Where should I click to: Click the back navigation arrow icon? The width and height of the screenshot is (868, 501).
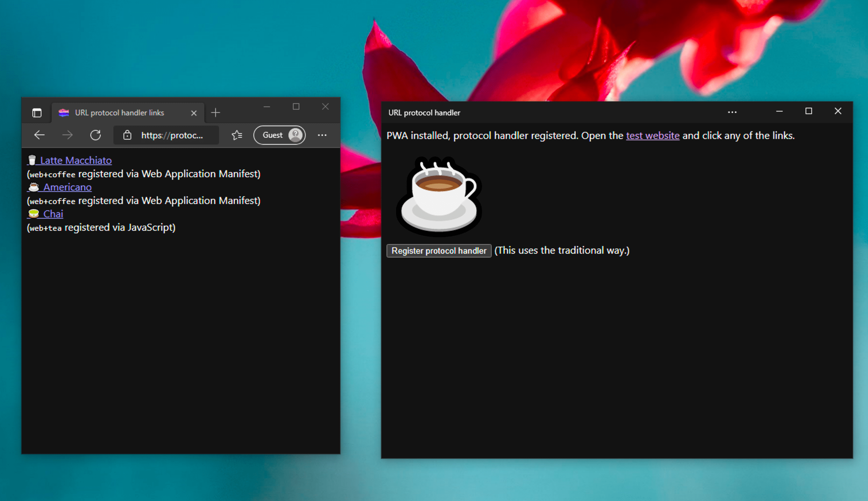click(39, 135)
